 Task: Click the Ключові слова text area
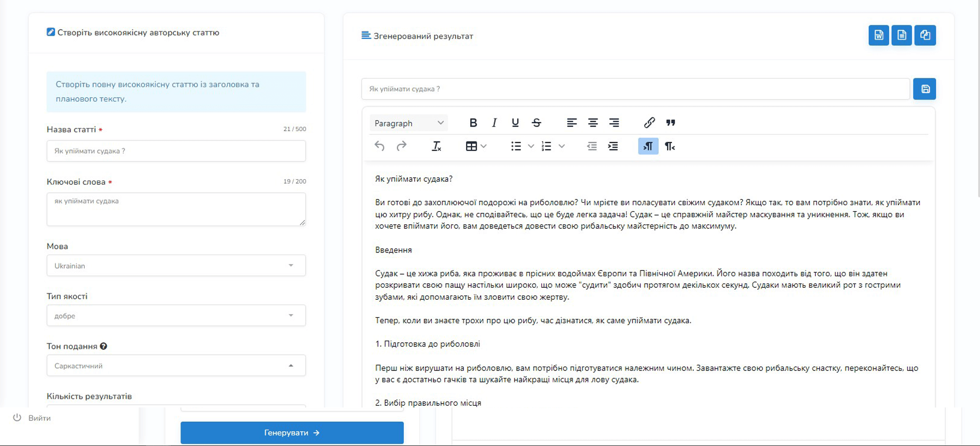coord(176,209)
